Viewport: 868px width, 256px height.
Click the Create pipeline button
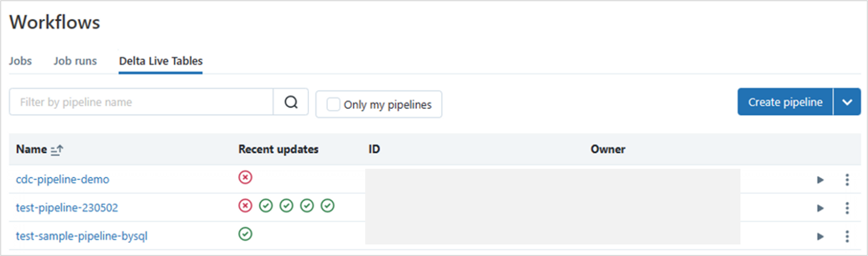(x=785, y=102)
